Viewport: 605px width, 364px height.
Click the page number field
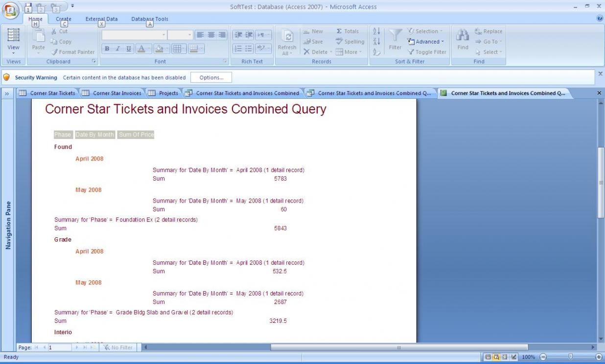(x=60, y=347)
